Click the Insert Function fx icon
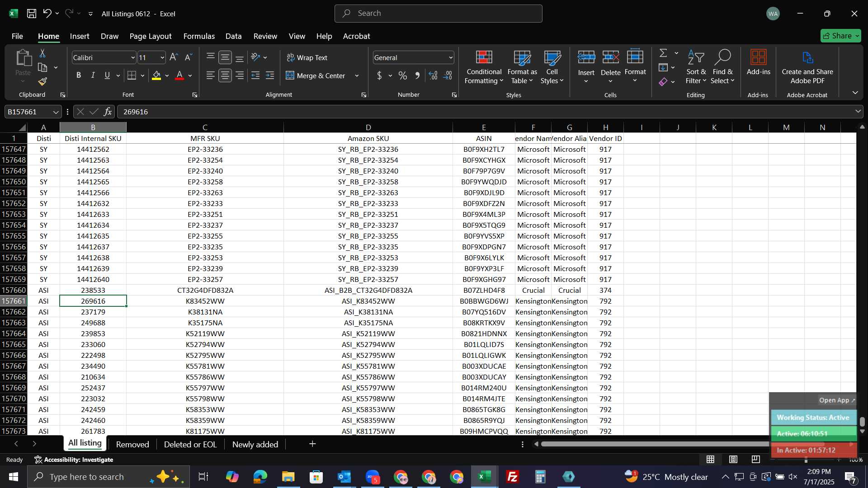This screenshot has height=488, width=868. [108, 112]
